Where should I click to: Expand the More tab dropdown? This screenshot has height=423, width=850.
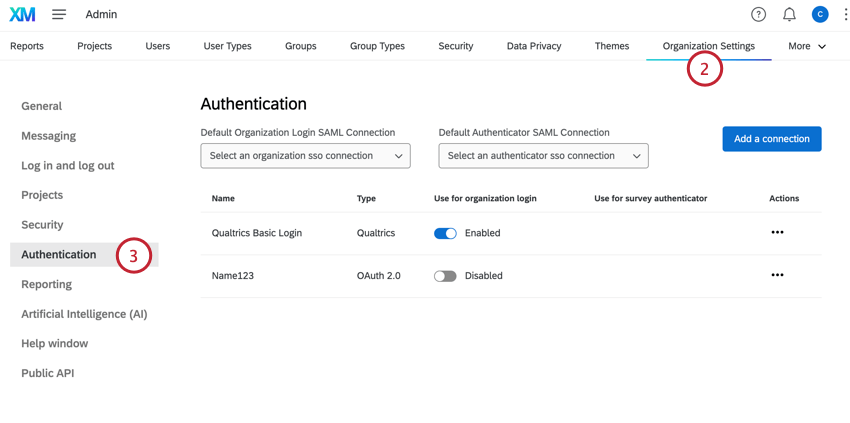coord(807,46)
